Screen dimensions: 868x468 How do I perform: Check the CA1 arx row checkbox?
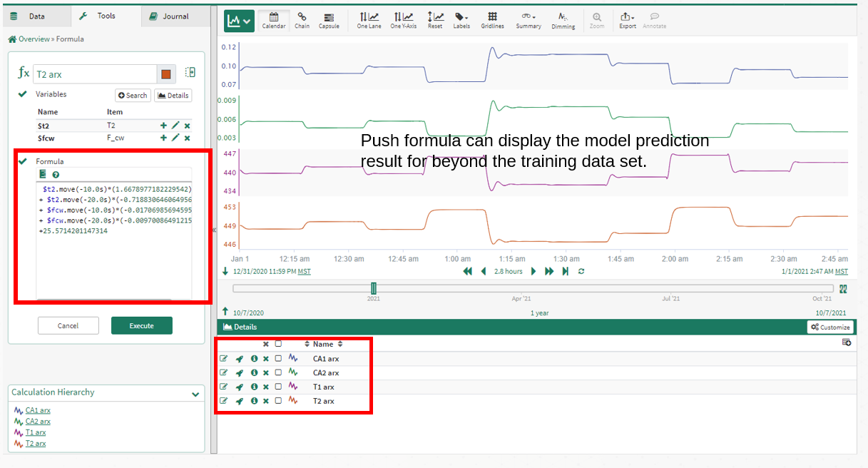[x=278, y=359]
